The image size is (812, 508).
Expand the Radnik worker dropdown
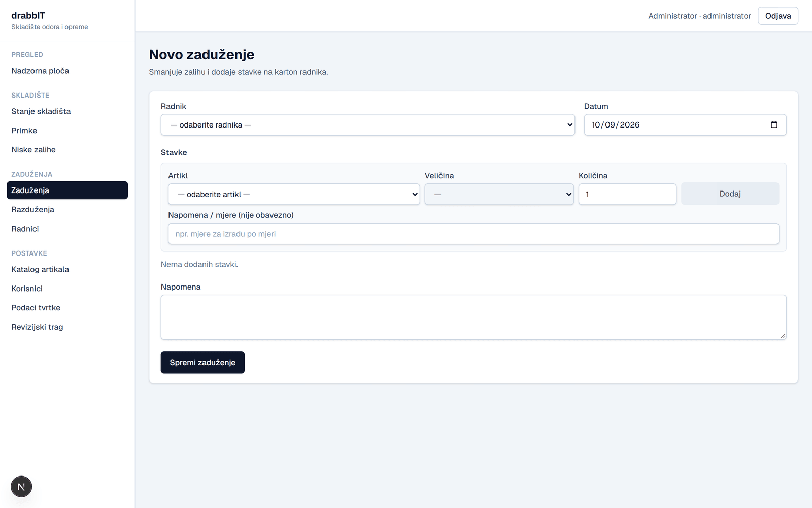(368, 125)
